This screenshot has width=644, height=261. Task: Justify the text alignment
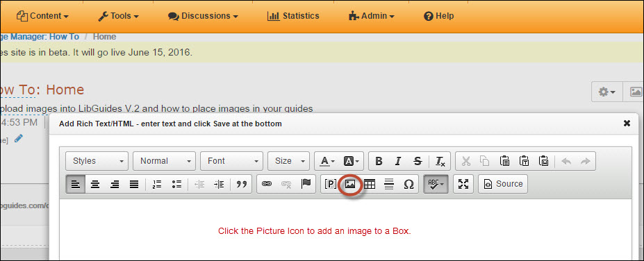click(134, 184)
